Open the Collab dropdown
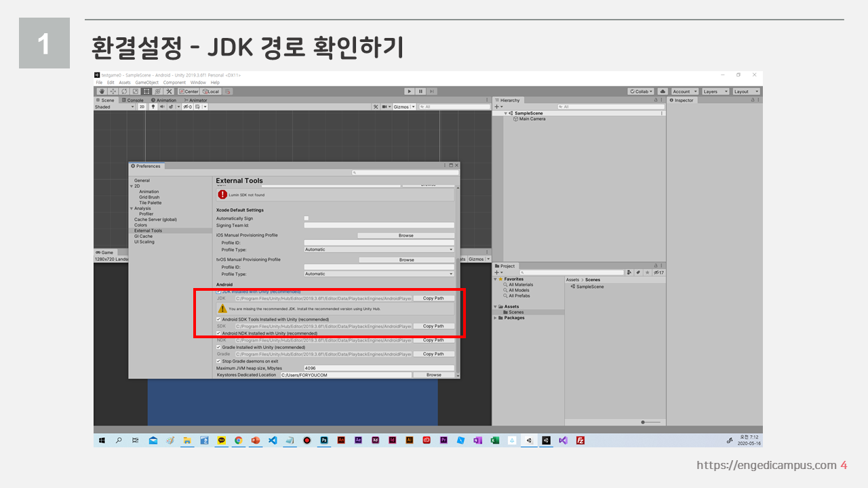868x488 pixels. click(642, 91)
